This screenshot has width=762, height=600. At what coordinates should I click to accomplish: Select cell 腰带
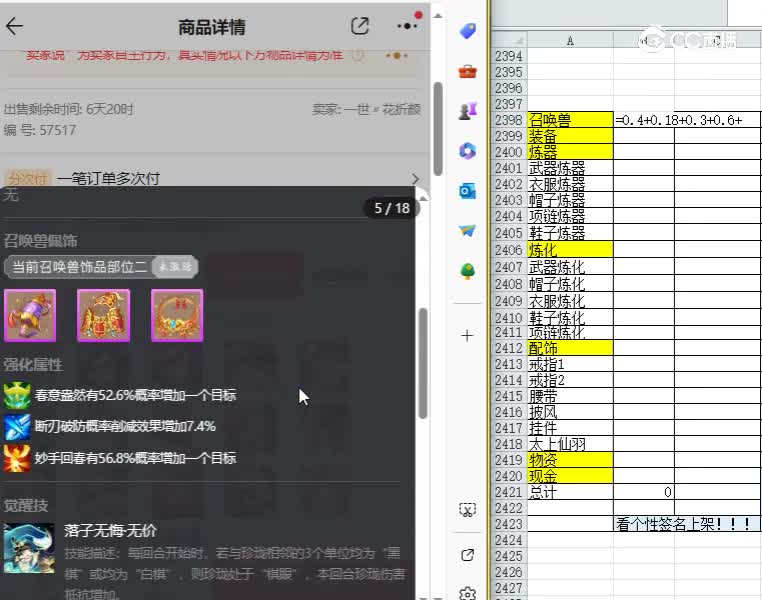tap(570, 396)
